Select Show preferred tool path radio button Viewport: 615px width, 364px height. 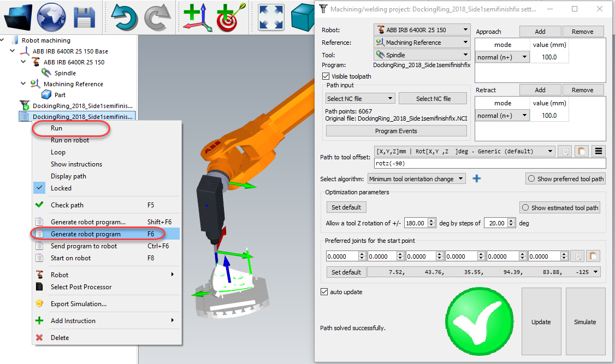[x=531, y=178]
